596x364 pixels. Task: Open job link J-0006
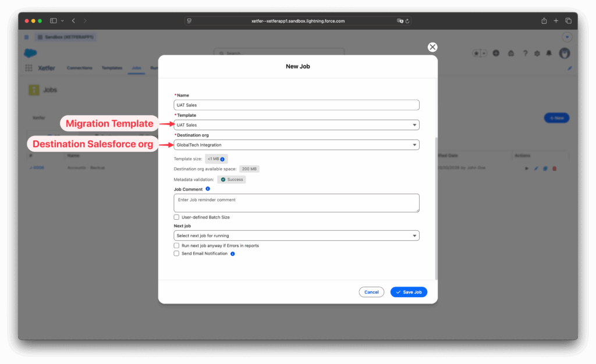click(37, 168)
